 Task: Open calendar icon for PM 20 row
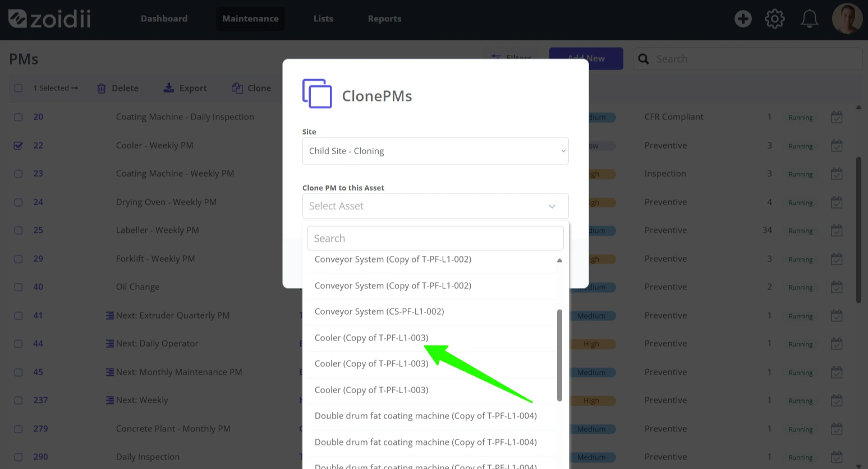[837, 117]
